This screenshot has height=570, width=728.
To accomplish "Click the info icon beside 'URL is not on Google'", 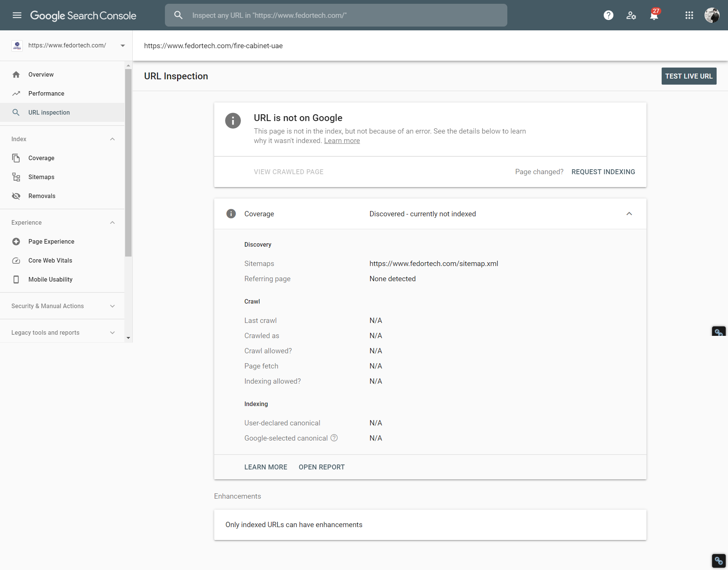I will click(x=233, y=121).
